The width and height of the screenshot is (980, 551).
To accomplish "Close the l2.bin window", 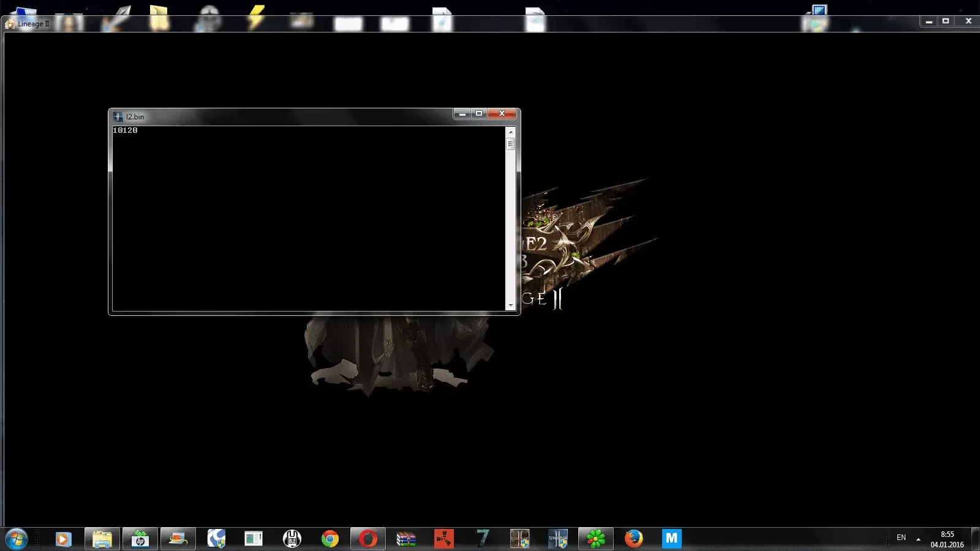I will 502,114.
